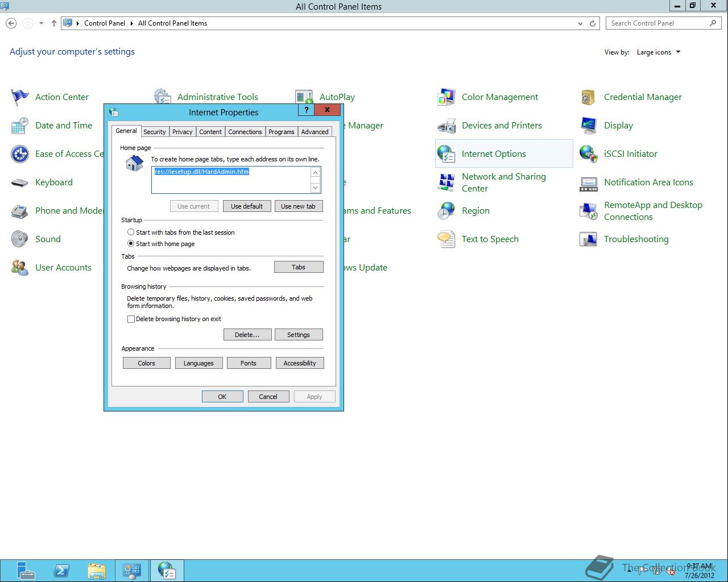Open the User Accounts icon

pos(20,268)
